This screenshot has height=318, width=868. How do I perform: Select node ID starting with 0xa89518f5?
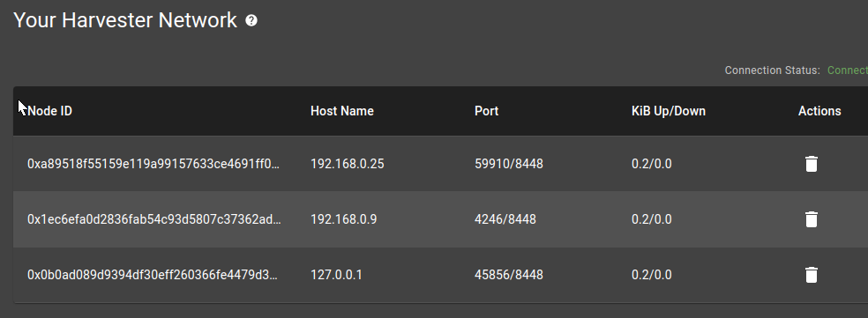[x=153, y=164]
